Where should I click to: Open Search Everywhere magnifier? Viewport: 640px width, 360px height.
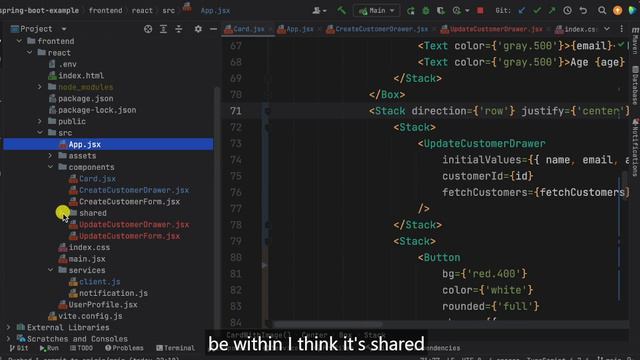pyautogui.click(x=602, y=11)
